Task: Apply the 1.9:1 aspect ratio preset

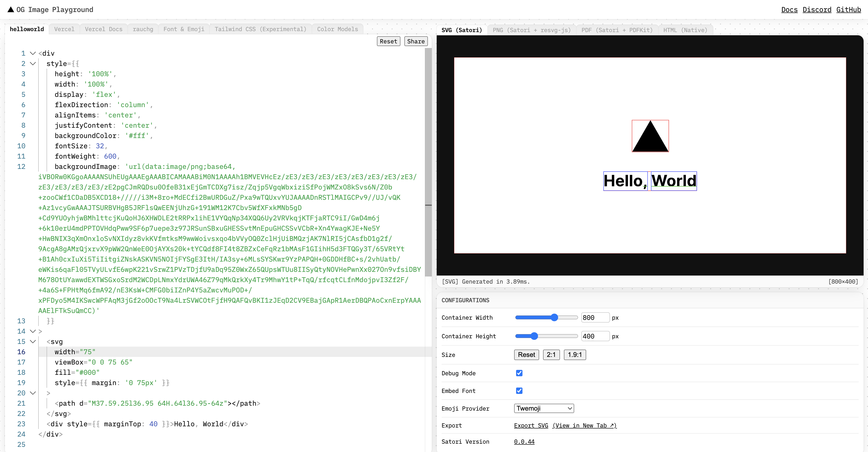Action: [x=574, y=355]
